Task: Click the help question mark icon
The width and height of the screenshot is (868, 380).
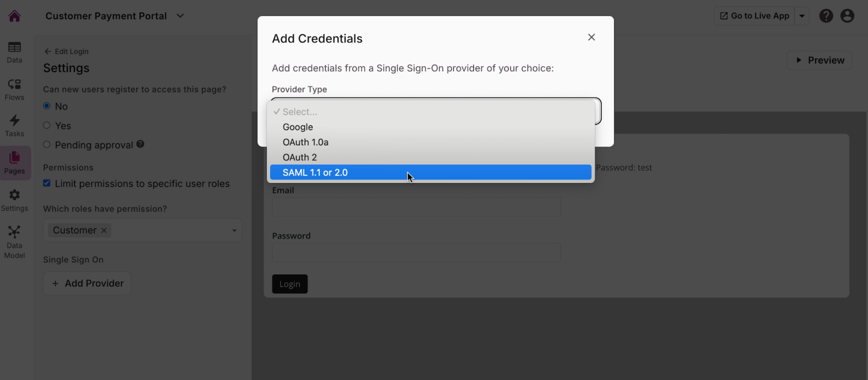Action: (x=826, y=16)
